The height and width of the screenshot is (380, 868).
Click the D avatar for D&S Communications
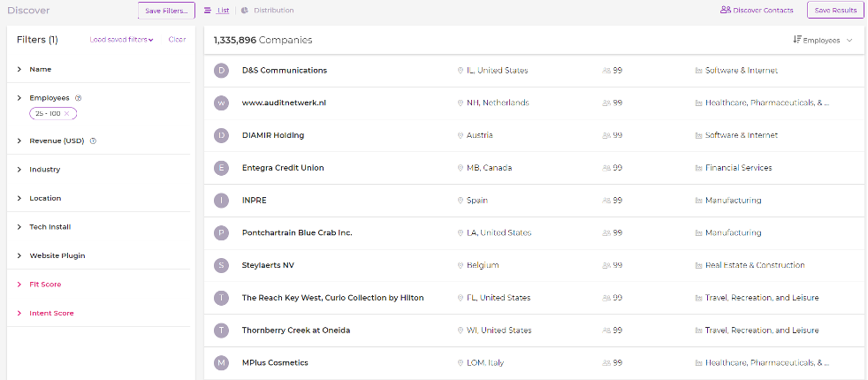222,71
